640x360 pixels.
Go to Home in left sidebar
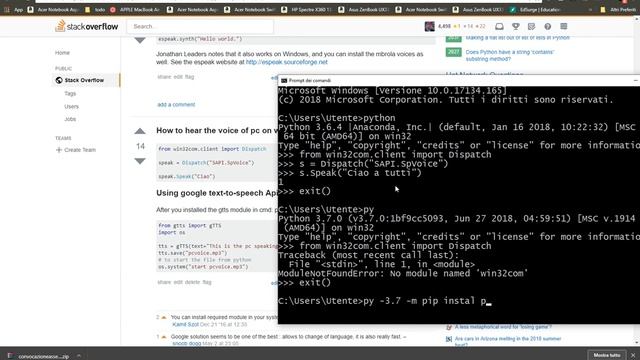tap(62, 53)
